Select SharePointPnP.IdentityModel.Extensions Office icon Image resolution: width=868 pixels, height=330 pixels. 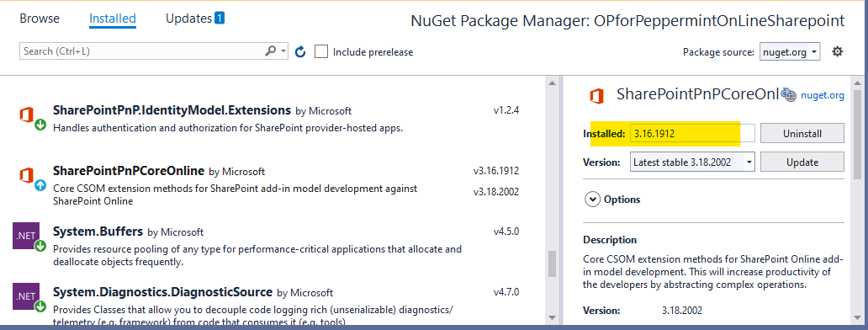click(x=28, y=115)
